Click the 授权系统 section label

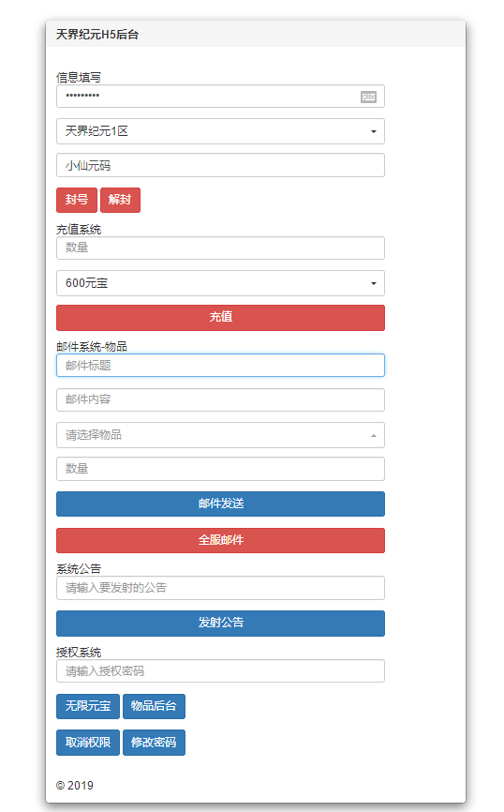pos(79,652)
